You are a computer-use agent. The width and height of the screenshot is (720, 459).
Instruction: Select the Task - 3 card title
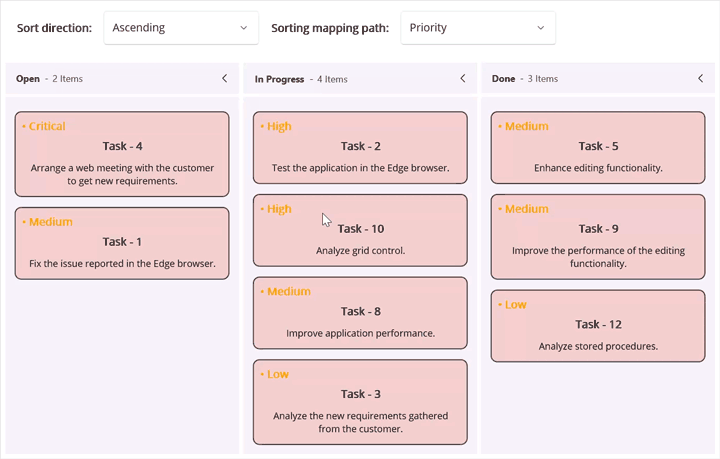(360, 394)
